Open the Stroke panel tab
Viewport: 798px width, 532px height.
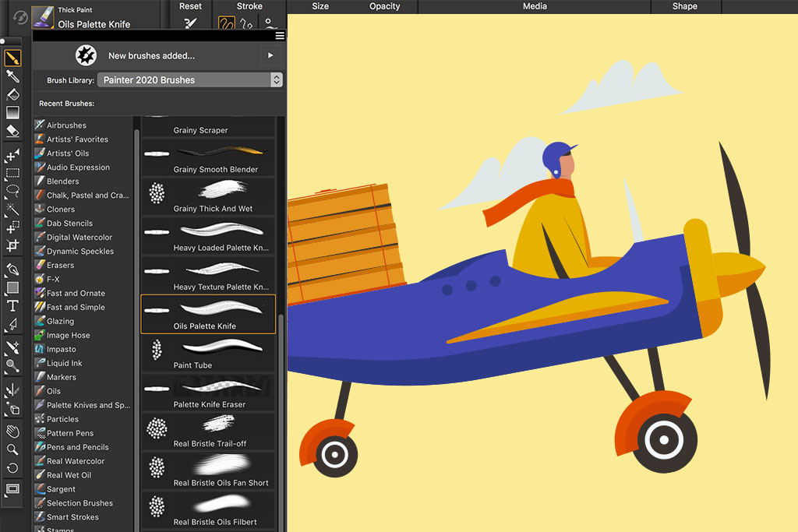click(x=249, y=6)
